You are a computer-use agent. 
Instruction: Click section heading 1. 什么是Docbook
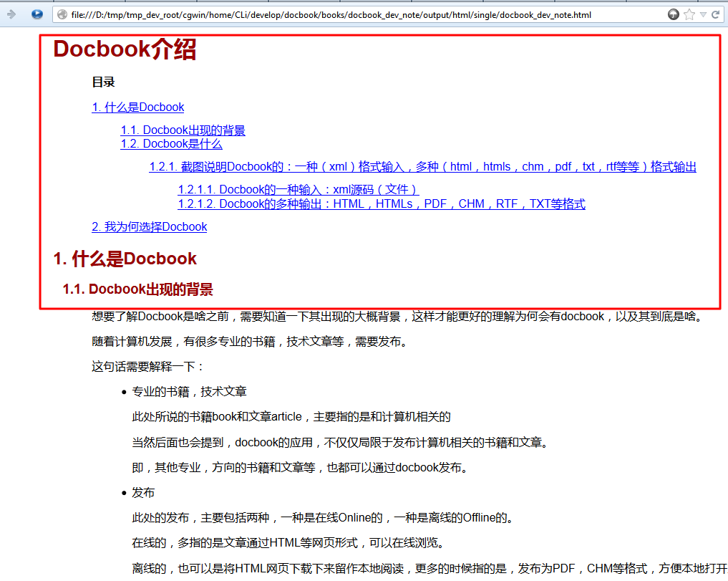(x=125, y=259)
